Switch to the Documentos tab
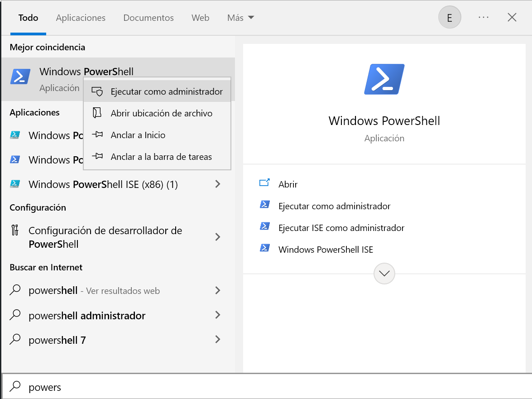 (x=149, y=18)
